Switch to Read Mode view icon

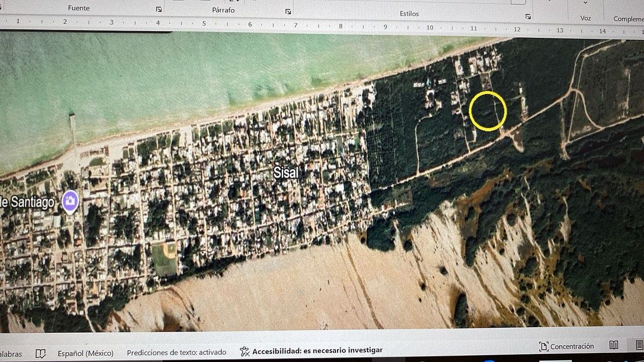614,345
